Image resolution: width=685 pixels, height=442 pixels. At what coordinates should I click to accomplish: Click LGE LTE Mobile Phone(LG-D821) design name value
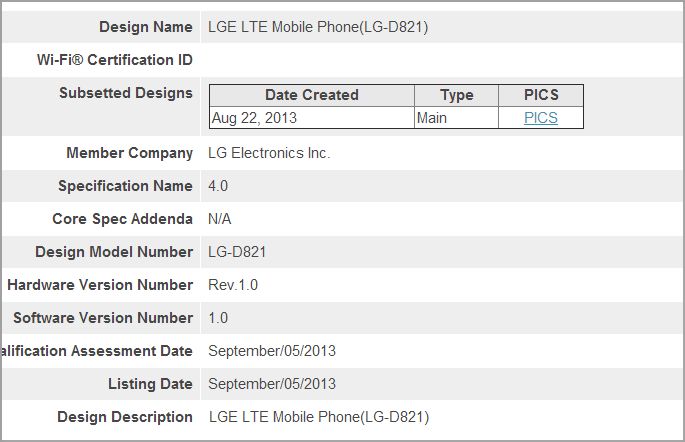[x=318, y=27]
